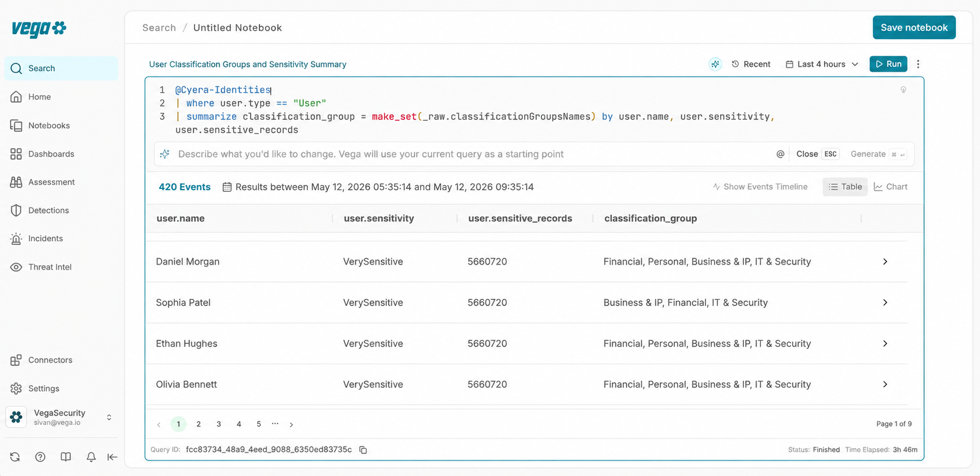Screen dimensions: 980x476
Task: Open Assessment section
Action: pos(61,182)
